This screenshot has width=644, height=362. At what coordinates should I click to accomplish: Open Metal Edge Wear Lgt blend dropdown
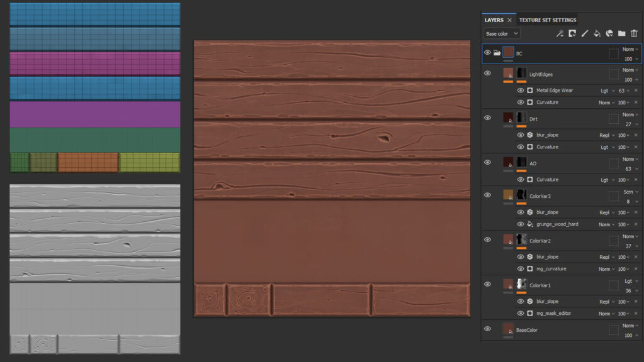pyautogui.click(x=608, y=90)
